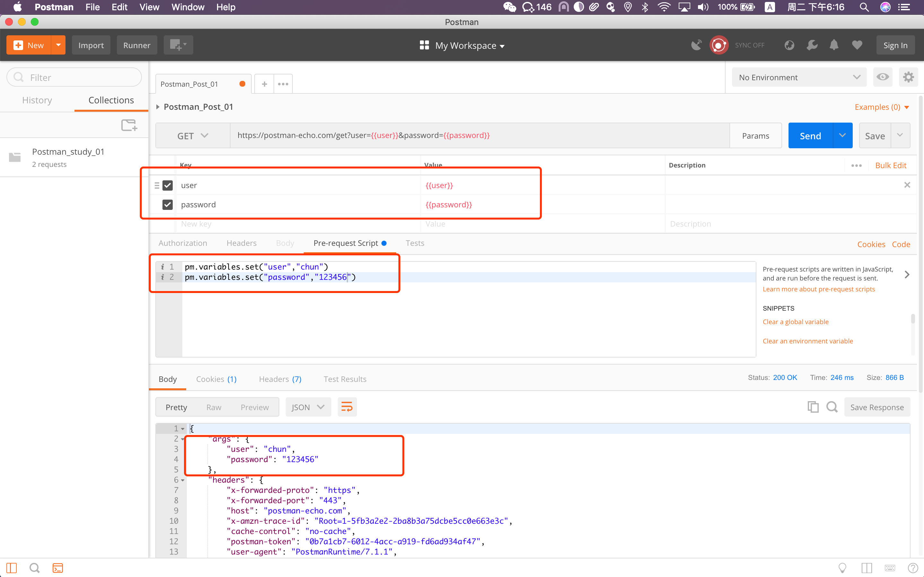This screenshot has height=577, width=924.
Task: Switch to two pane view icon
Action: (x=866, y=568)
